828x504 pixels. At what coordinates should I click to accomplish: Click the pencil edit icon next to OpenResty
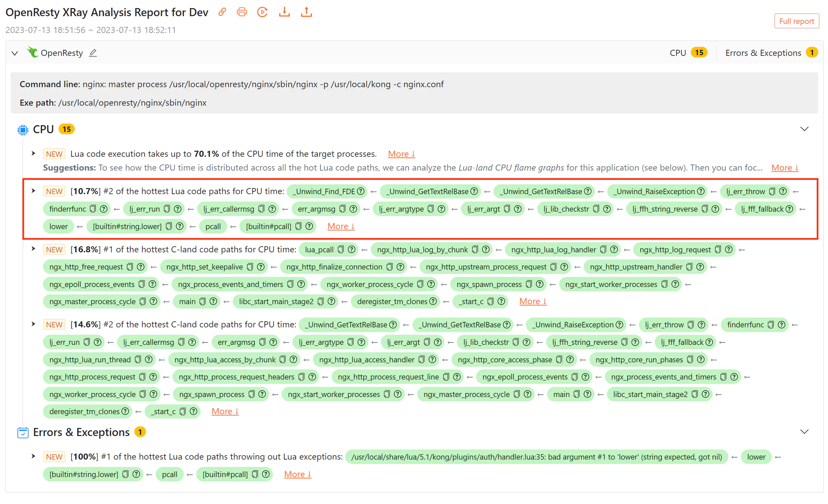(93, 53)
